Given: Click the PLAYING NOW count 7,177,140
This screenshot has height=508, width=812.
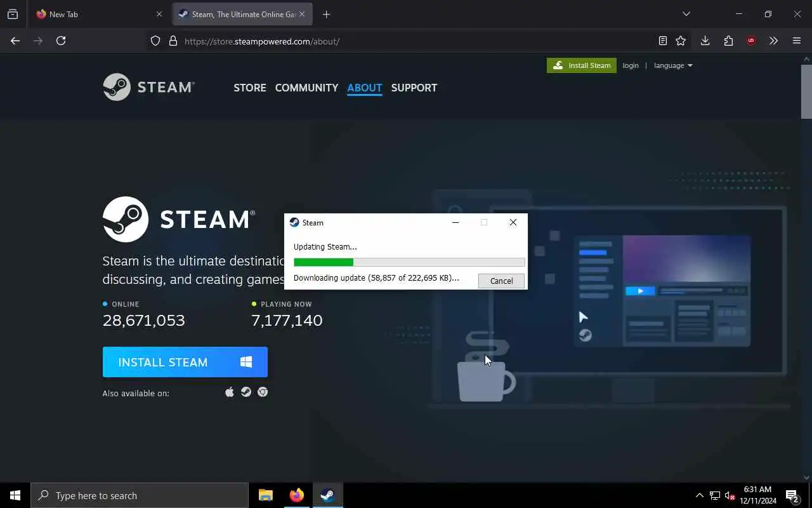Looking at the screenshot, I should pos(287,320).
